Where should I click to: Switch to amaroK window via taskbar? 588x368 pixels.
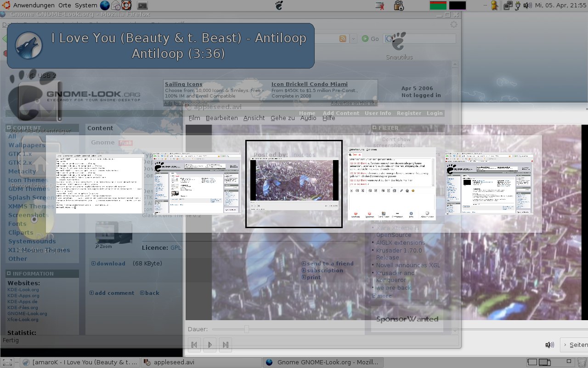coord(80,362)
